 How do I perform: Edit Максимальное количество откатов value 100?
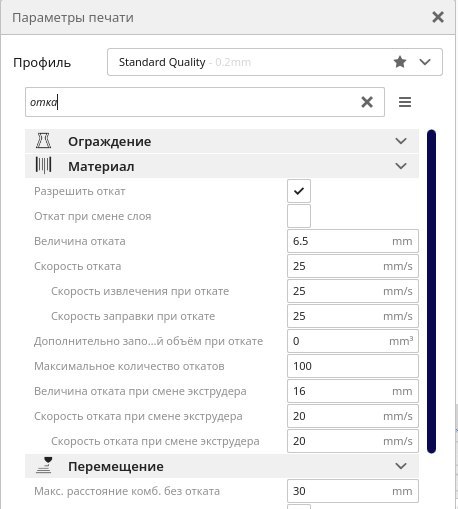[353, 366]
